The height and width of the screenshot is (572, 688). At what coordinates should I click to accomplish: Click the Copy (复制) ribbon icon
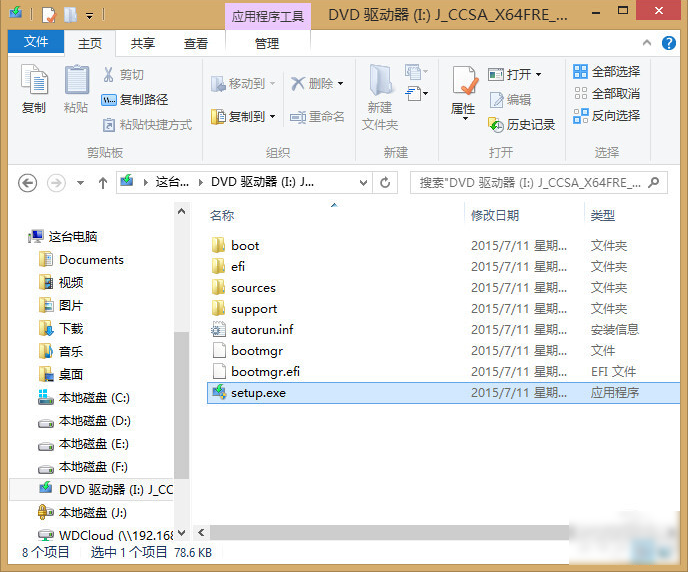(34, 89)
